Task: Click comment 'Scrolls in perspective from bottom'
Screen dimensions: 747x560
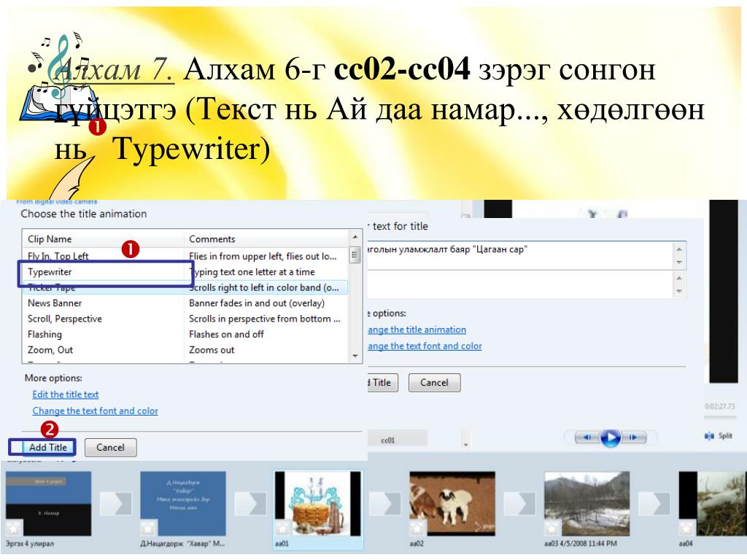Action: tap(264, 319)
